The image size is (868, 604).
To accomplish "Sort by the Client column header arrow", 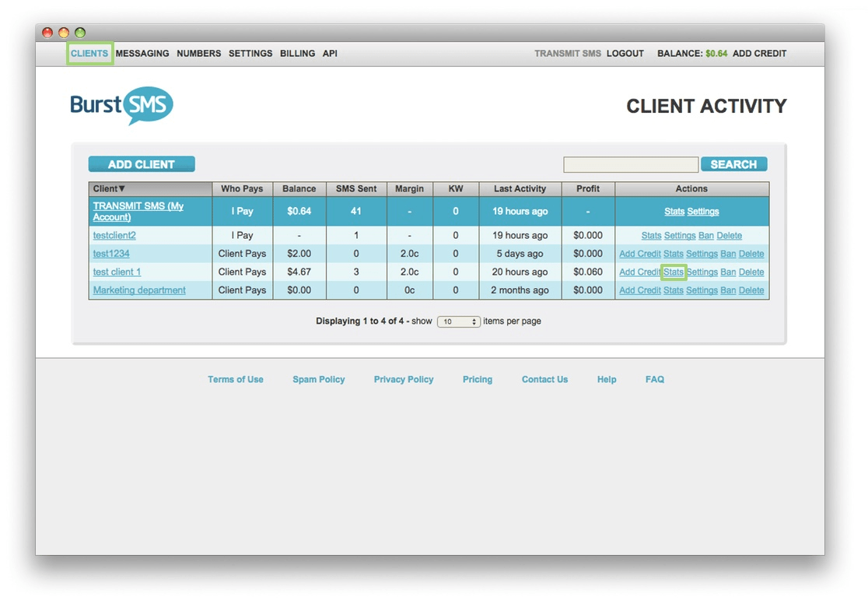I will tap(122, 188).
